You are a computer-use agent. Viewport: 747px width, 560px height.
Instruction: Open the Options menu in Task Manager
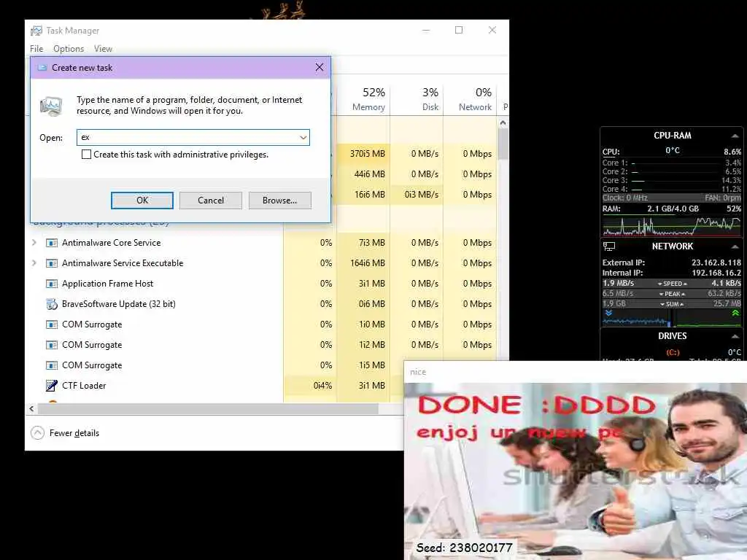point(69,49)
